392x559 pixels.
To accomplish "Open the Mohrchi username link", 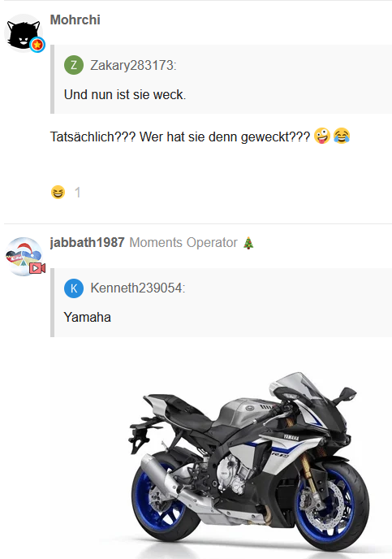I will click(x=75, y=20).
